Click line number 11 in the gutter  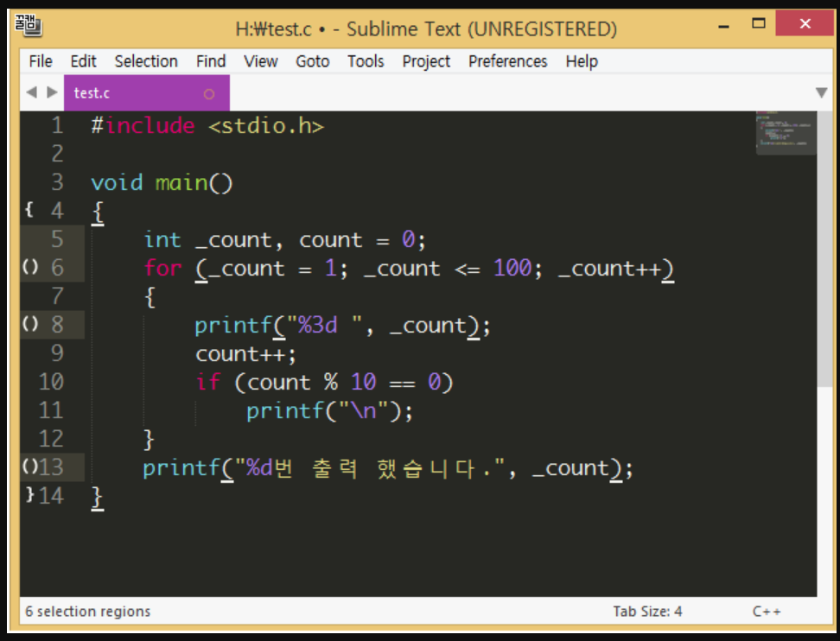pos(52,410)
